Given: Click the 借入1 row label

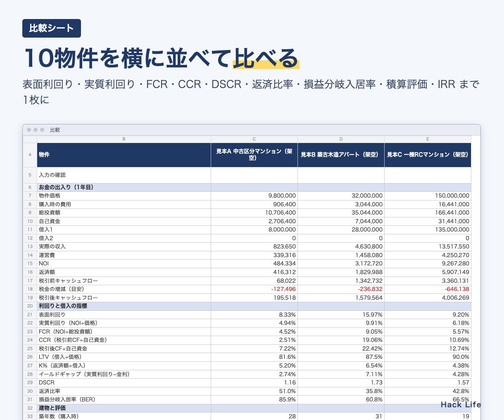Looking at the screenshot, I should [46, 229].
